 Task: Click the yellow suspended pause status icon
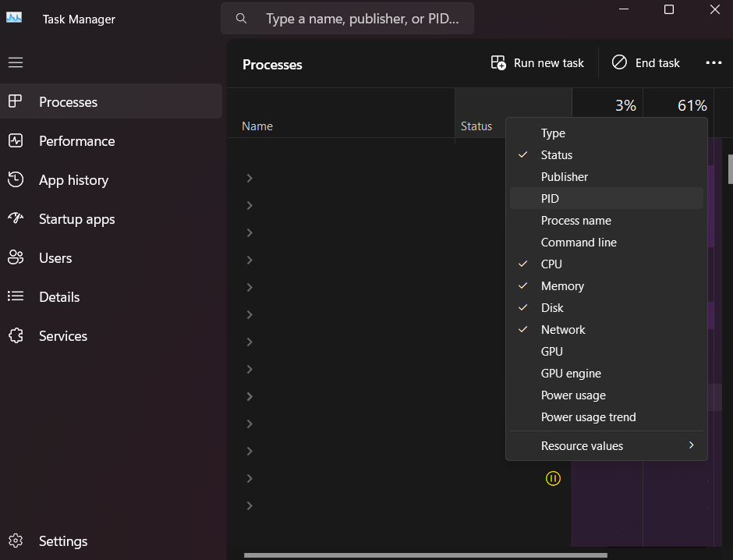coord(553,478)
